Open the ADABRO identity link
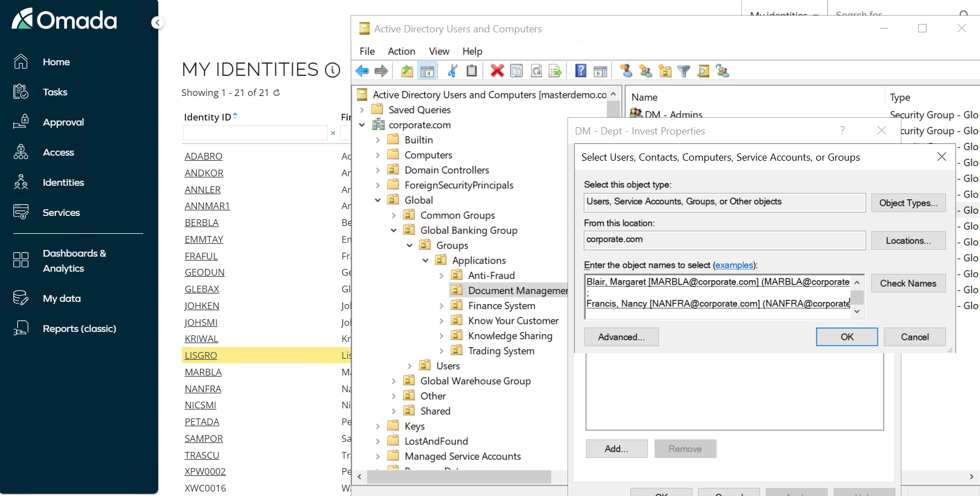 pos(203,156)
